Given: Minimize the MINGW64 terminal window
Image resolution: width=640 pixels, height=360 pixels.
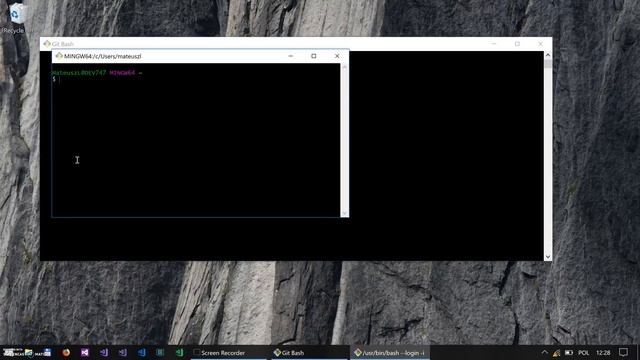Looking at the screenshot, I should [x=291, y=56].
